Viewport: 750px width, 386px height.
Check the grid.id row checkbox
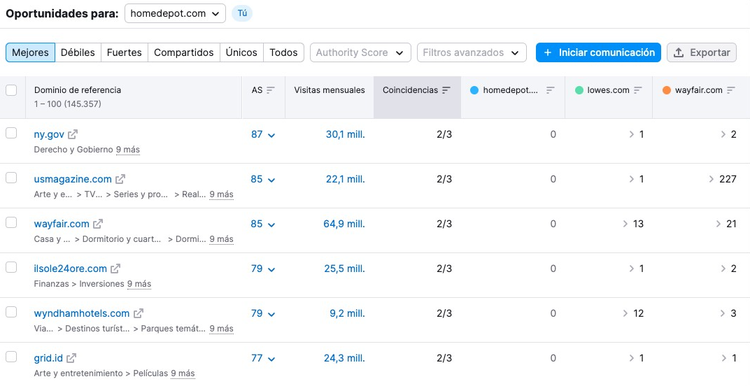click(x=11, y=357)
